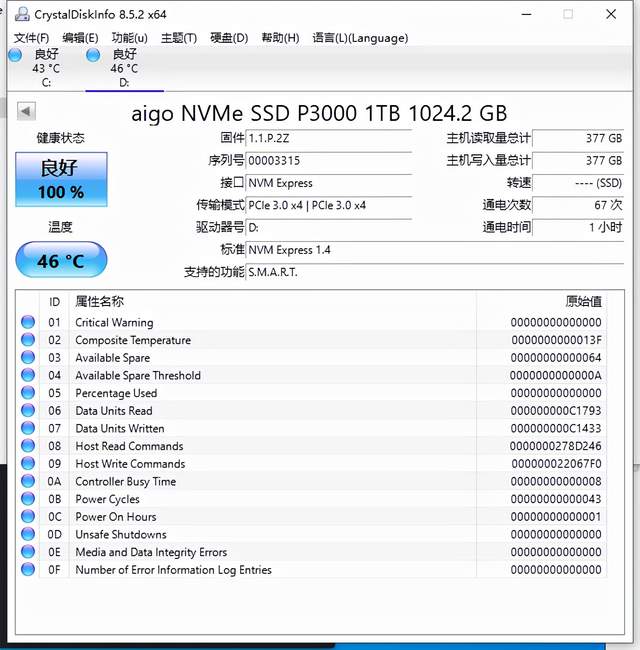The image size is (640, 650).
Task: Click transfer mode field PCIe 3.0 x4
Action: click(x=329, y=205)
